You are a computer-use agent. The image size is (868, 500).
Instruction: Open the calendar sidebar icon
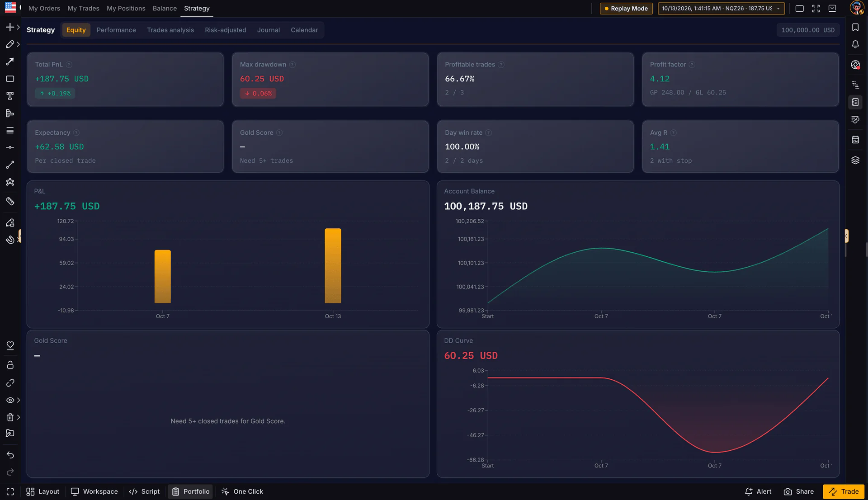(x=855, y=140)
